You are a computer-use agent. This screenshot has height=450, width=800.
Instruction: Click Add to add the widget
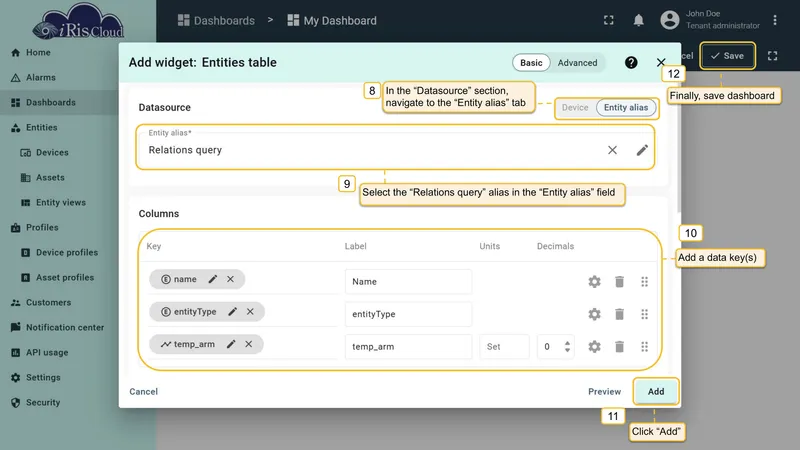point(656,392)
